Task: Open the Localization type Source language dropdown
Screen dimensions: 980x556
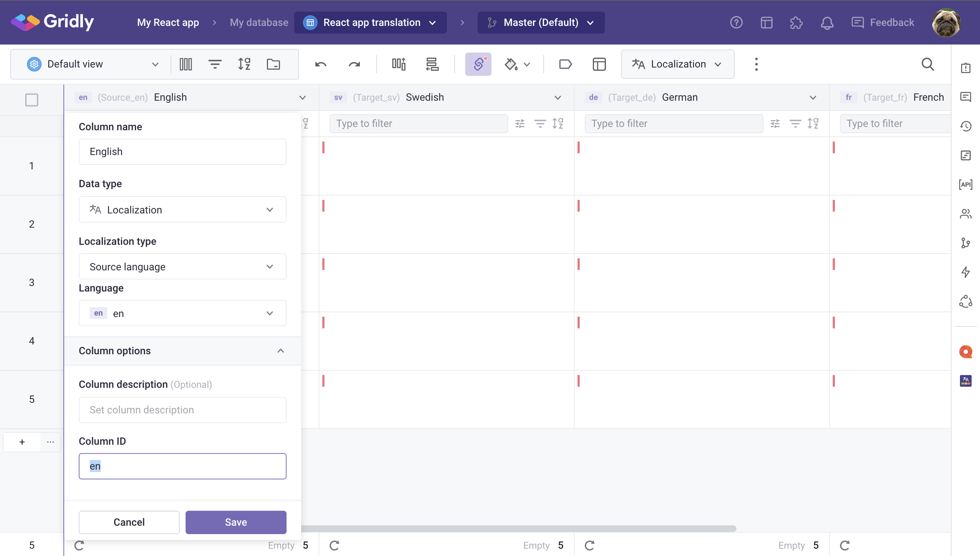Action: tap(182, 267)
